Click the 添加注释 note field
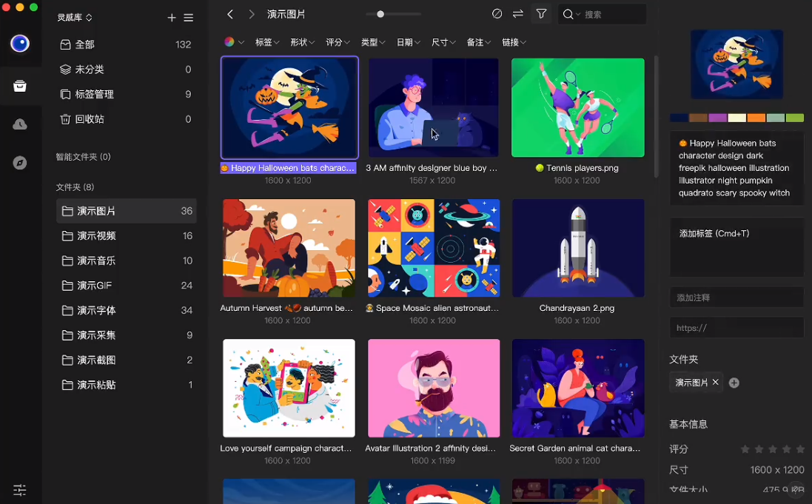Viewport: 812px width, 504px height. [x=737, y=298]
